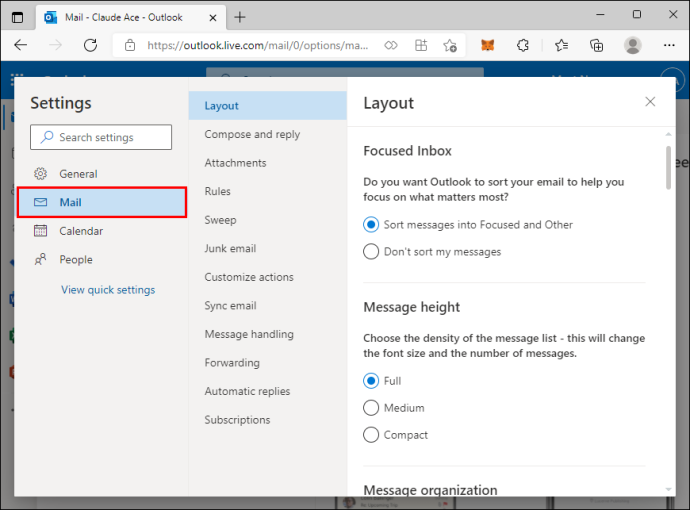Click the browser address bar URL
Image resolution: width=690 pixels, height=510 pixels.
click(x=257, y=45)
